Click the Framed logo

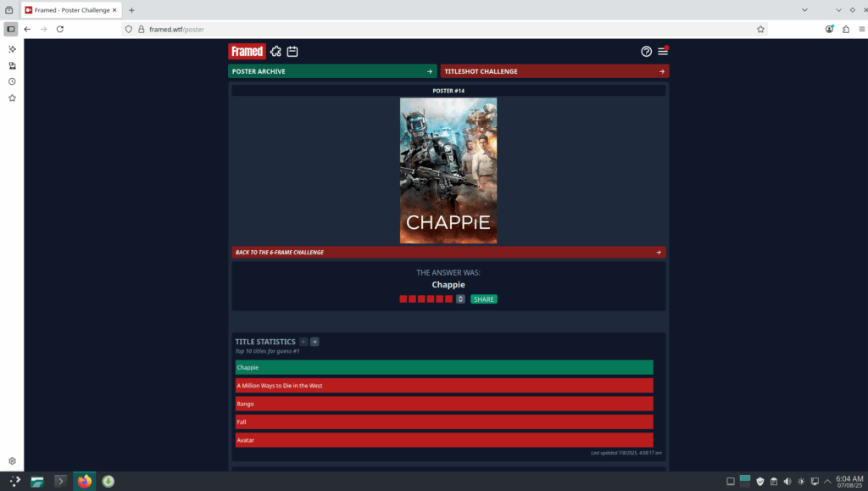pyautogui.click(x=247, y=52)
